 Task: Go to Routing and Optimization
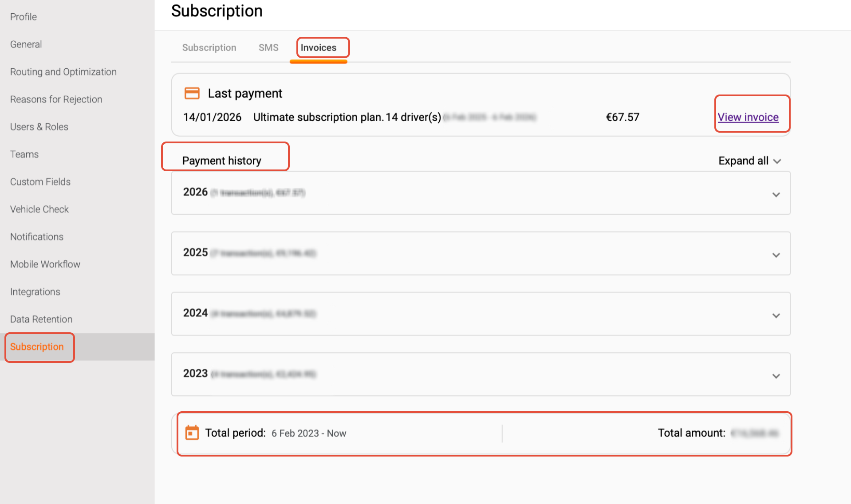63,72
